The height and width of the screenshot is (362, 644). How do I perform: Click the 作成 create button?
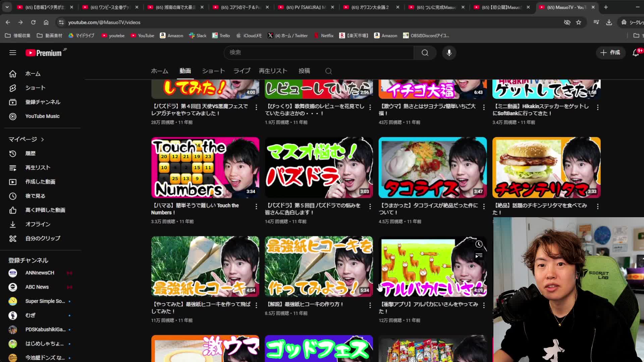click(x=610, y=53)
